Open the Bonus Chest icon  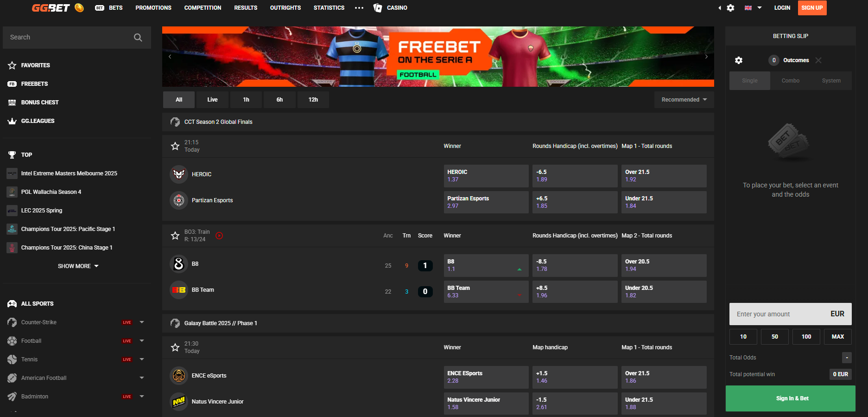coord(12,103)
